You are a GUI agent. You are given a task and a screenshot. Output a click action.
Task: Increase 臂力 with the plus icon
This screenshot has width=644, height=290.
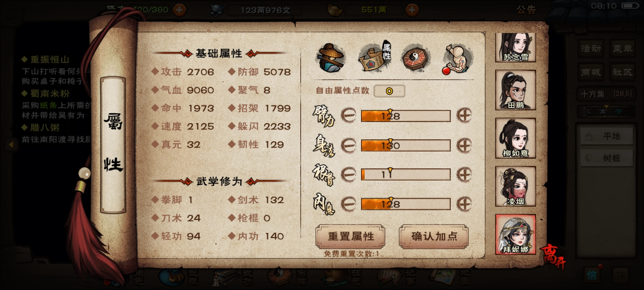click(x=464, y=116)
